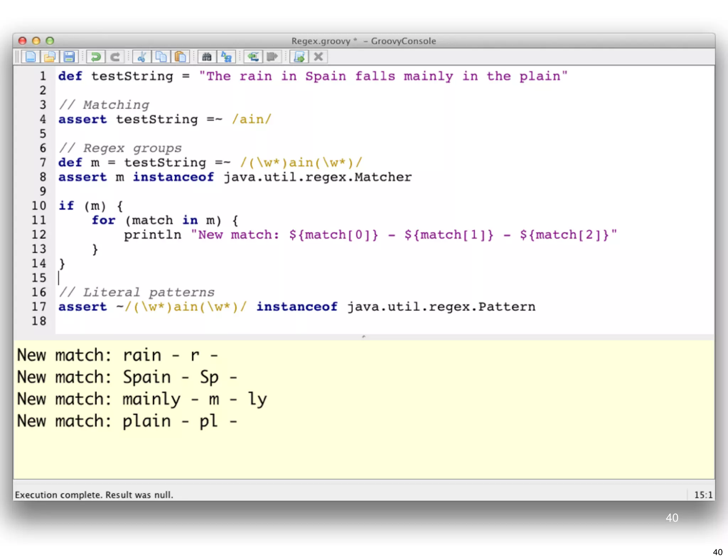The width and height of the screenshot is (728, 560).
Task: Cut selection with scissors icon
Action: pos(142,57)
